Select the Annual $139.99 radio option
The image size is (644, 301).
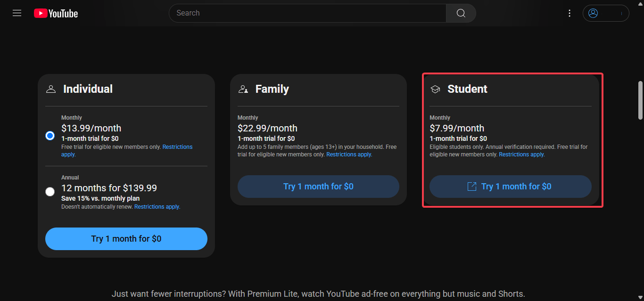point(50,192)
